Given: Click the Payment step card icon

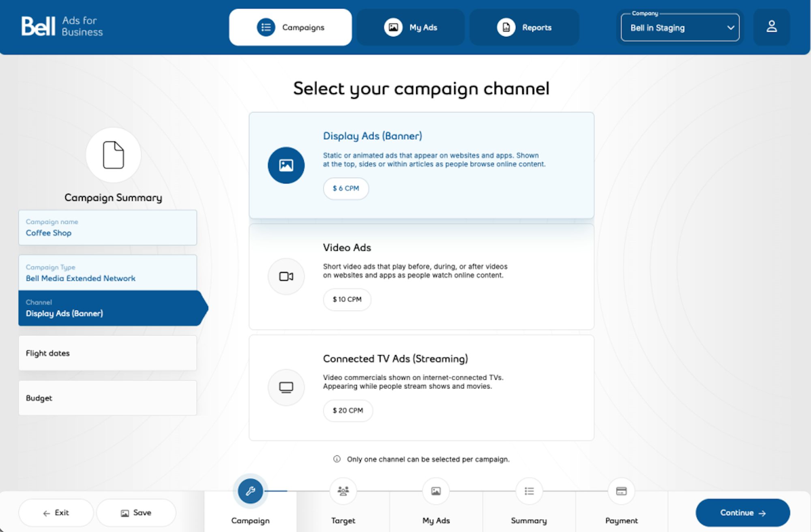Looking at the screenshot, I should coord(621,491).
